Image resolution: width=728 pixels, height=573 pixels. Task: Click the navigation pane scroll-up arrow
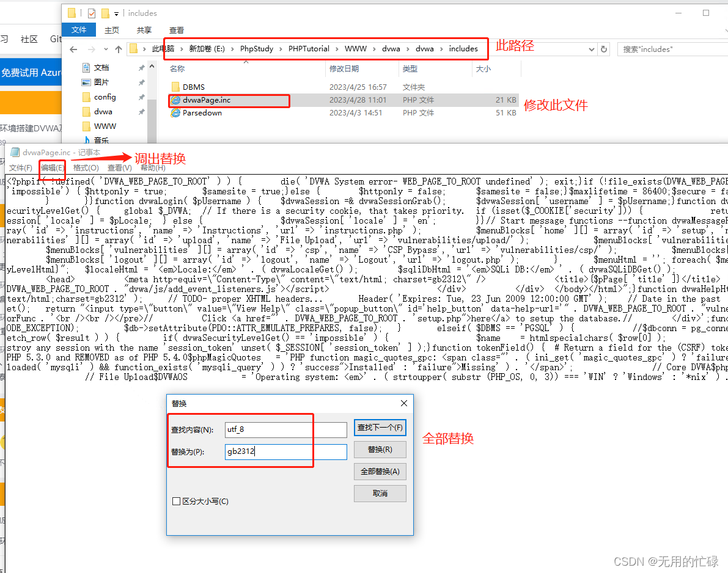(x=152, y=67)
